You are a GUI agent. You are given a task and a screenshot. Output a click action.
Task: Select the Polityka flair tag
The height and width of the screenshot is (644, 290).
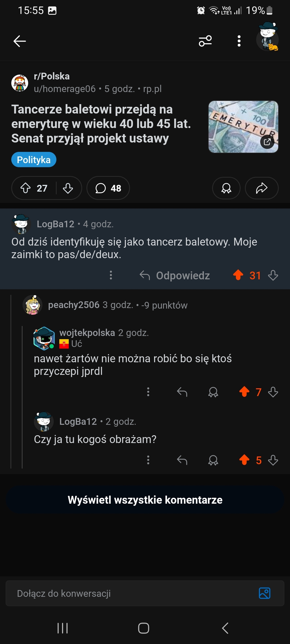[x=34, y=160]
